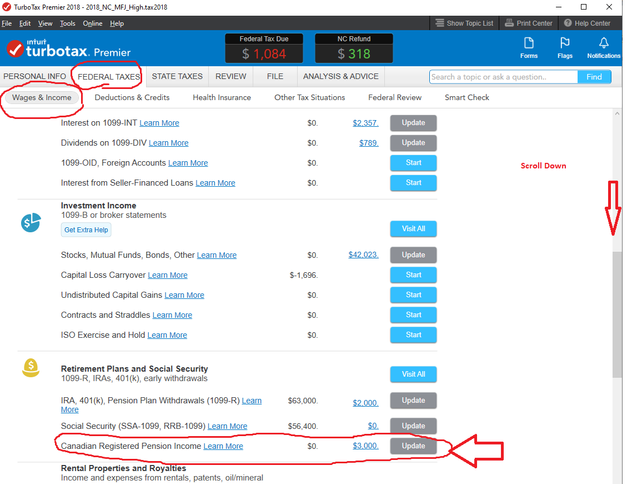The height and width of the screenshot is (484, 637).
Task: Click the Find button
Action: click(x=594, y=77)
